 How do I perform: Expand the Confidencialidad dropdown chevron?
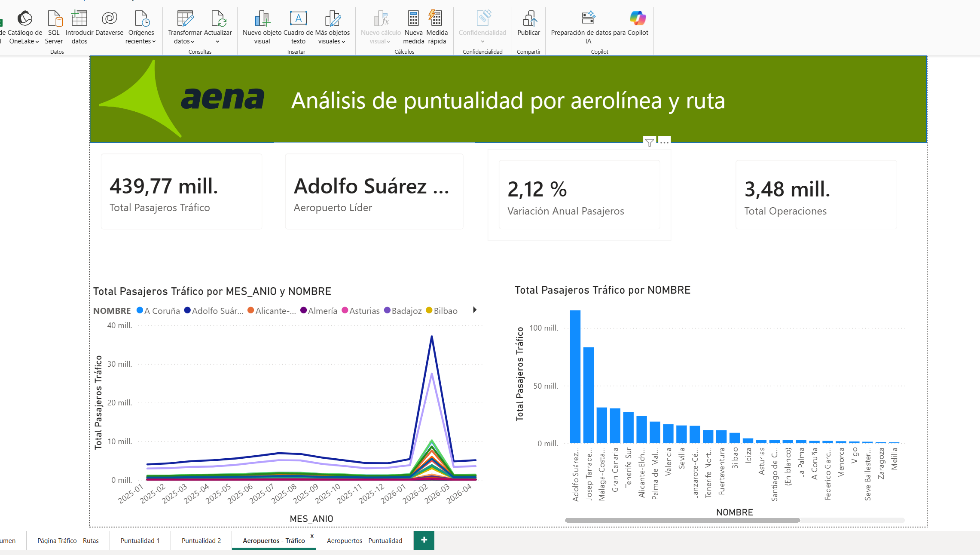click(482, 42)
